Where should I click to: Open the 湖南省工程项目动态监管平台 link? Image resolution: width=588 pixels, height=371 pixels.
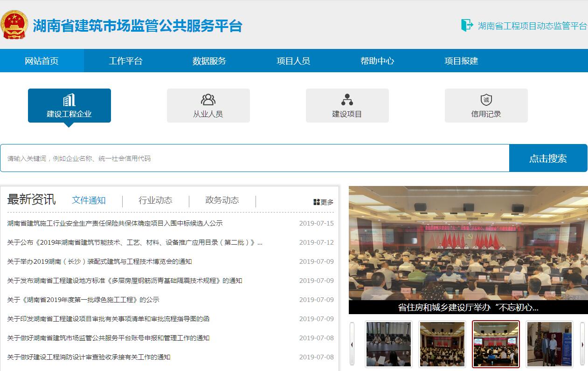point(532,26)
